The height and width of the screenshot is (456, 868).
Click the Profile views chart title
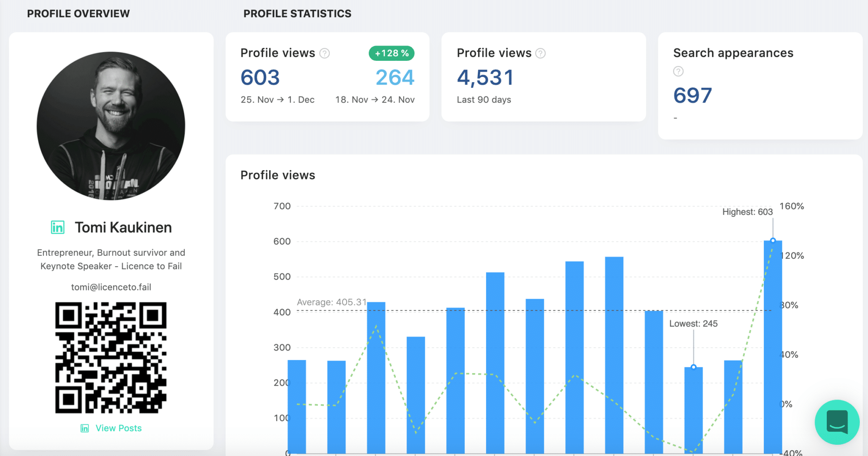click(278, 175)
